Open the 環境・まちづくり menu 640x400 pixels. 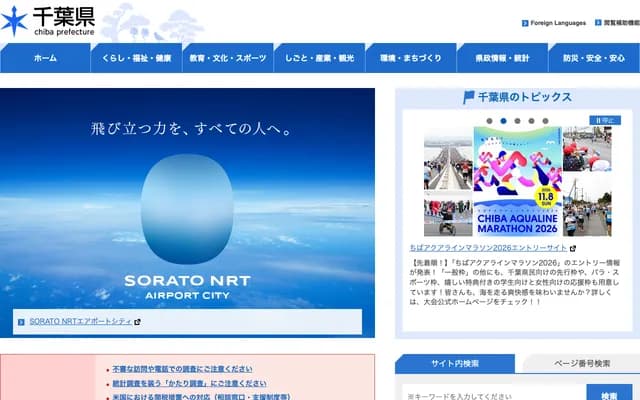(411, 58)
